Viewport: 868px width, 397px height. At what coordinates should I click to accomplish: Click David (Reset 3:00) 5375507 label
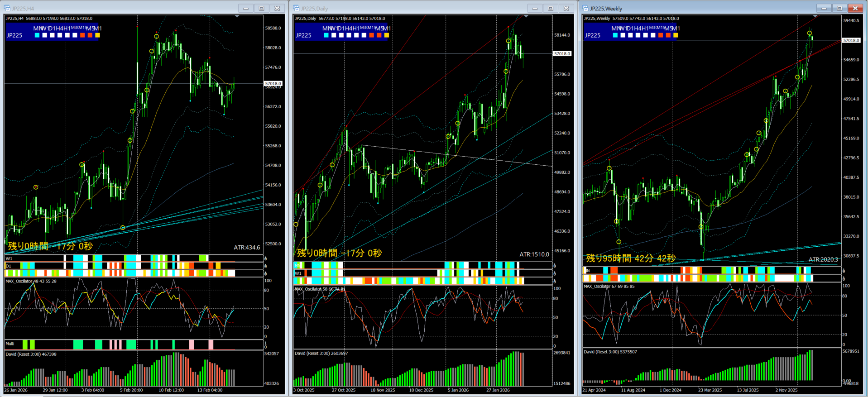pos(610,352)
